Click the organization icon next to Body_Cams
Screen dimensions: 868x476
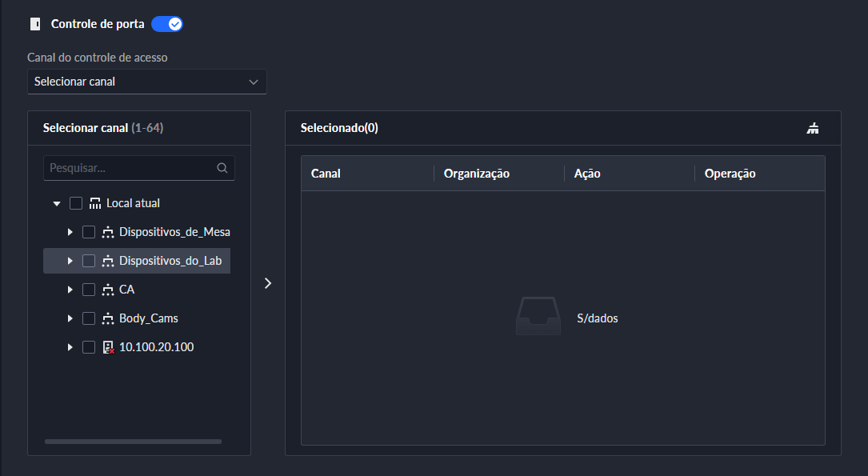[x=108, y=318]
